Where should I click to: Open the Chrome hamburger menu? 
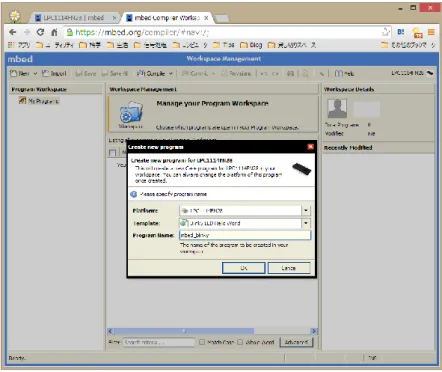pyautogui.click(x=431, y=32)
